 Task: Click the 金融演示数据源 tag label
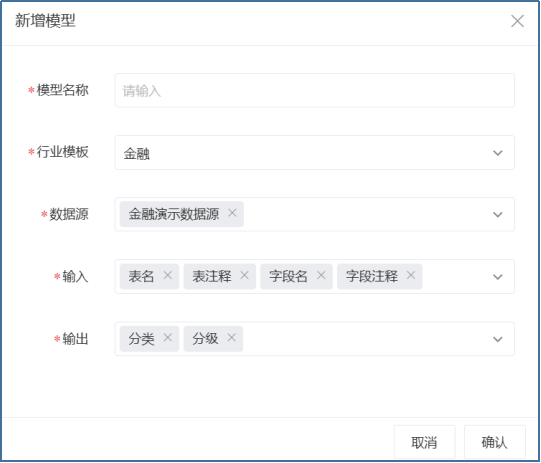[174, 214]
